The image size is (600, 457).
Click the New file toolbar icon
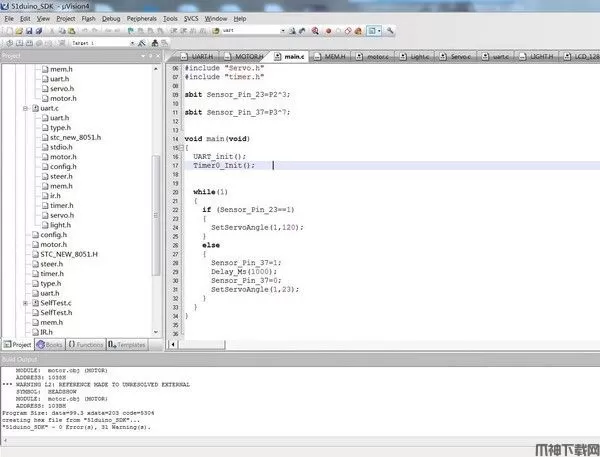7,31
